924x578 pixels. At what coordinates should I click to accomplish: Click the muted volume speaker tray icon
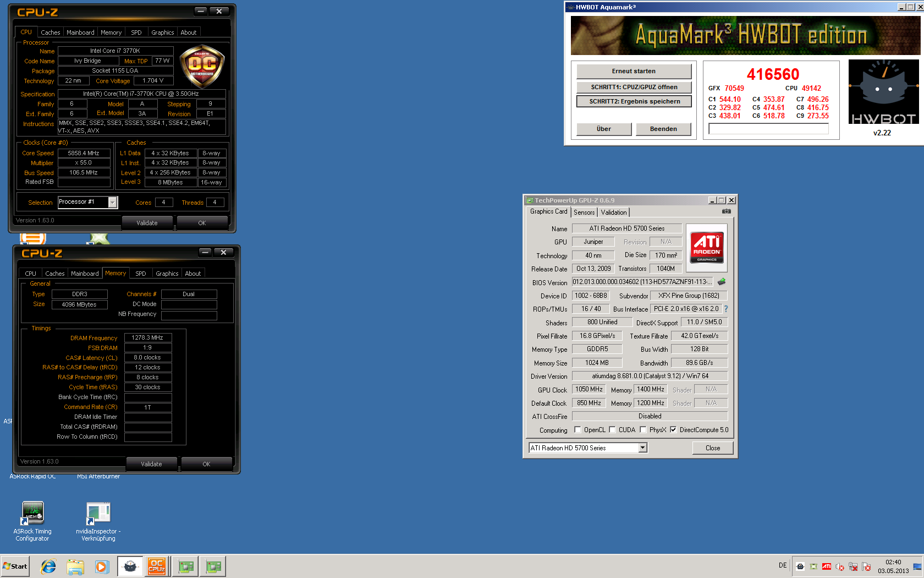click(x=840, y=566)
